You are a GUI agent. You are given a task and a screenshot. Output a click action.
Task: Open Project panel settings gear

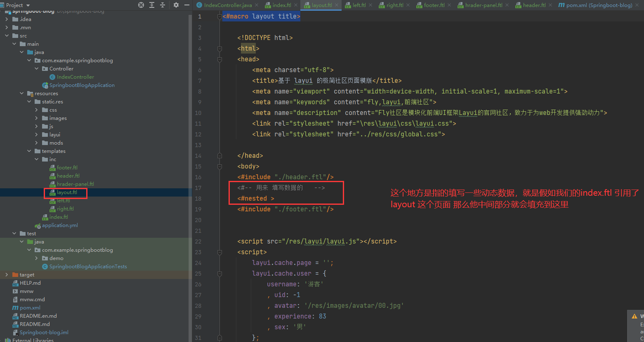coord(176,5)
